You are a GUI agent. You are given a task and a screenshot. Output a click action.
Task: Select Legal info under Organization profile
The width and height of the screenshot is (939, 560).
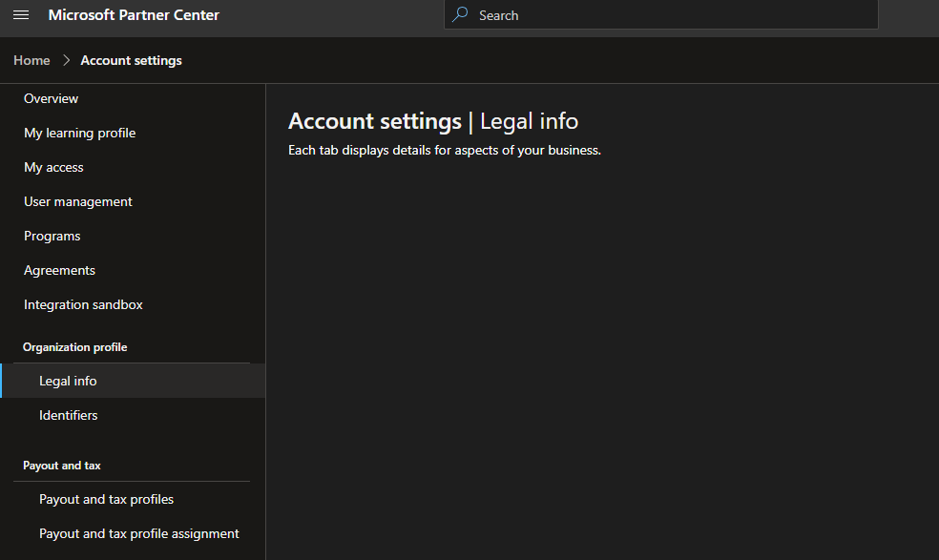(x=67, y=380)
